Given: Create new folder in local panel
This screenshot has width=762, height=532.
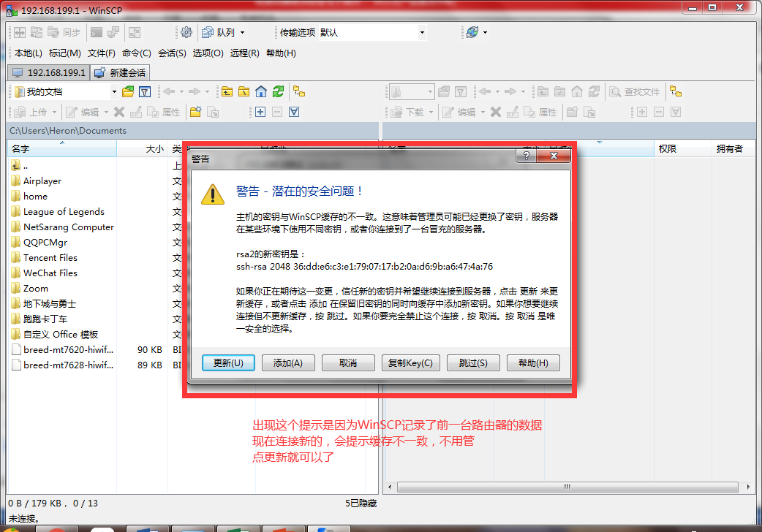Looking at the screenshot, I should (196, 113).
